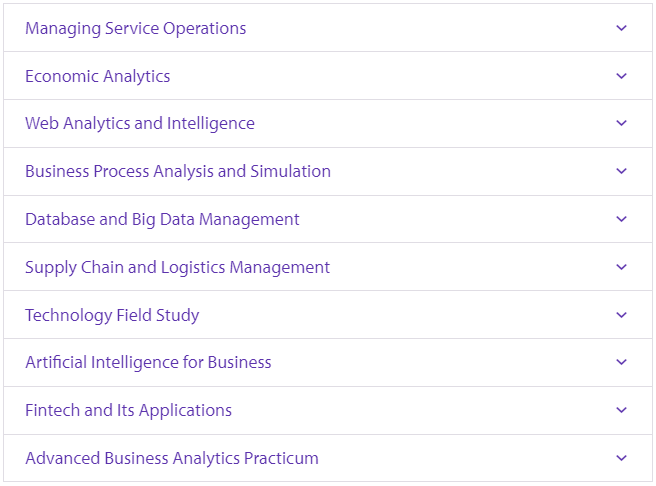This screenshot has width=656, height=486.
Task: Click the chevron icon beside Economic Analytics
Action: [x=622, y=76]
